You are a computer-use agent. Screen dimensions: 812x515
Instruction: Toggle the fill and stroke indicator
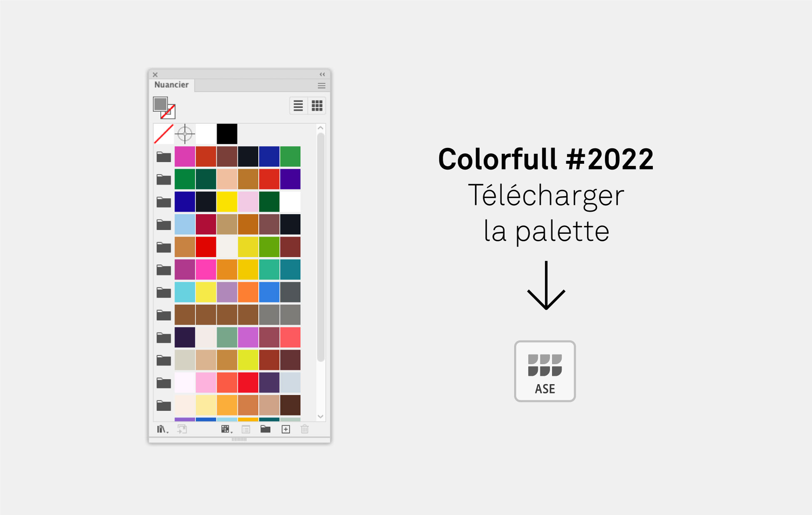[x=164, y=108]
